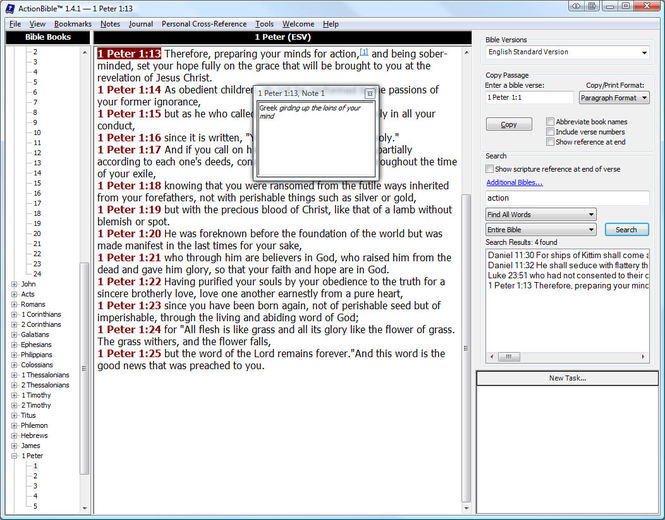Open the Journal menu
Screen dimensions: 665x520
[141, 24]
